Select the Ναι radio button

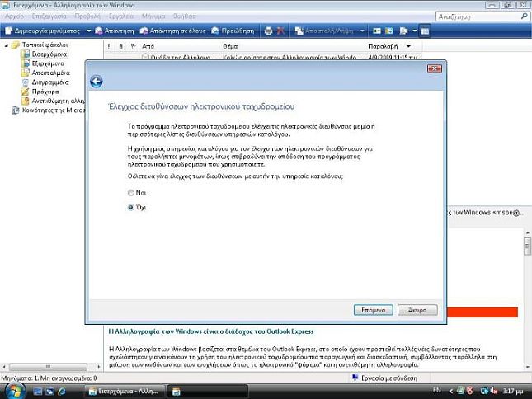pos(131,193)
